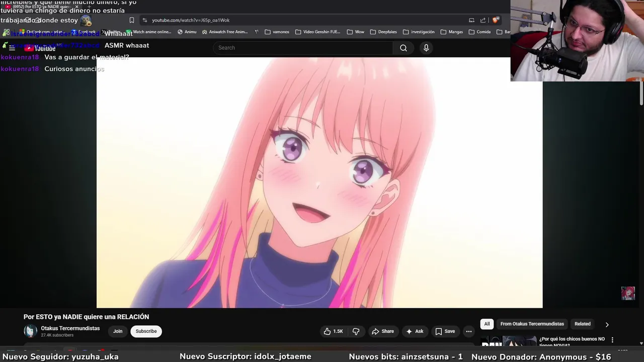Share the video
The height and width of the screenshot is (362, 644).
tap(383, 331)
